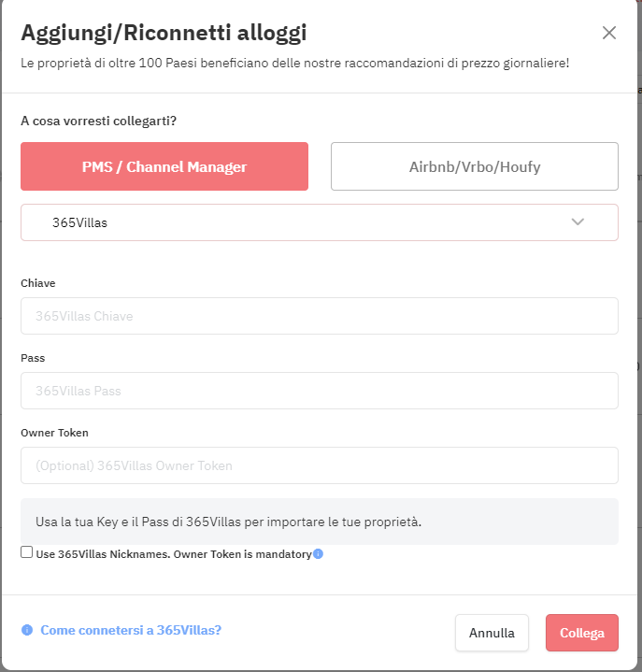Open Come connetersi a 365Villas help link
This screenshot has width=642, height=672.
131,630
